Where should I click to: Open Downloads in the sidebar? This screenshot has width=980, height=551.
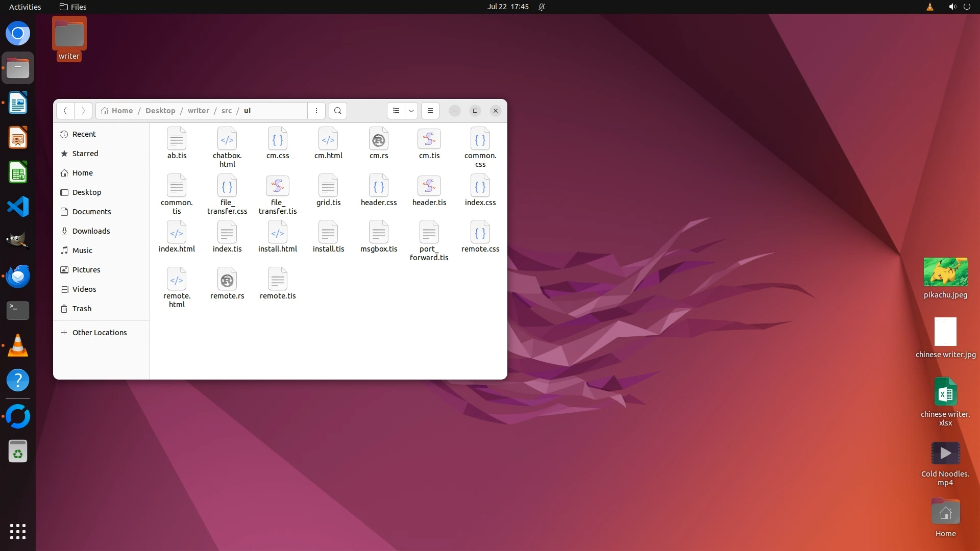(91, 231)
